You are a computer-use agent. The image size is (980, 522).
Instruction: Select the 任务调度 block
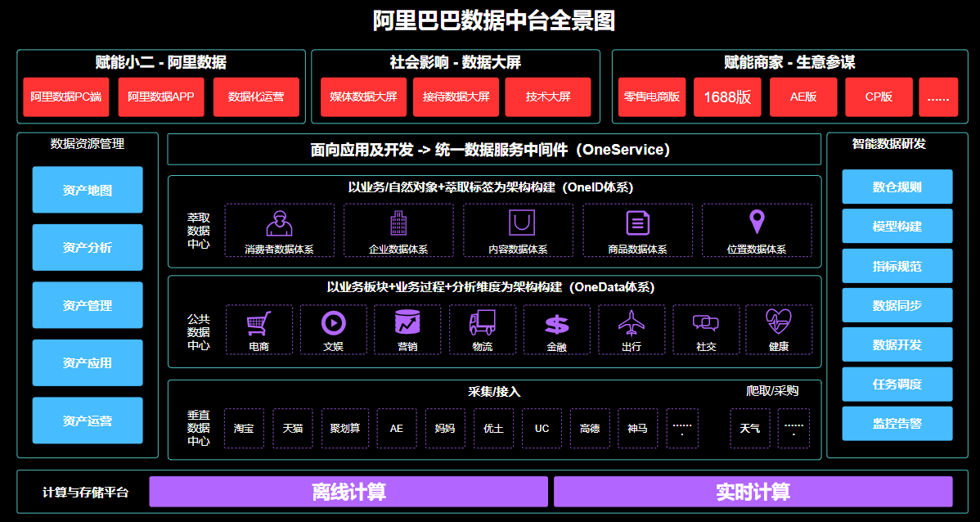tap(897, 384)
